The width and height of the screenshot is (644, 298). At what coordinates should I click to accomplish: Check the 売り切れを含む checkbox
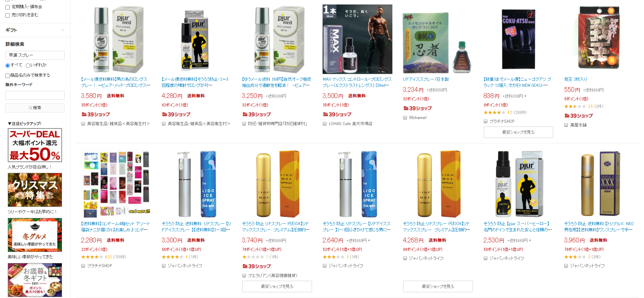point(7,15)
